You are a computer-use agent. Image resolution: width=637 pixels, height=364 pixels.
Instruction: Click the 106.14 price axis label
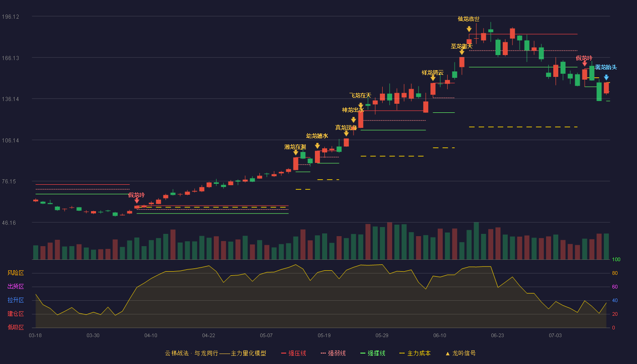[10, 141]
